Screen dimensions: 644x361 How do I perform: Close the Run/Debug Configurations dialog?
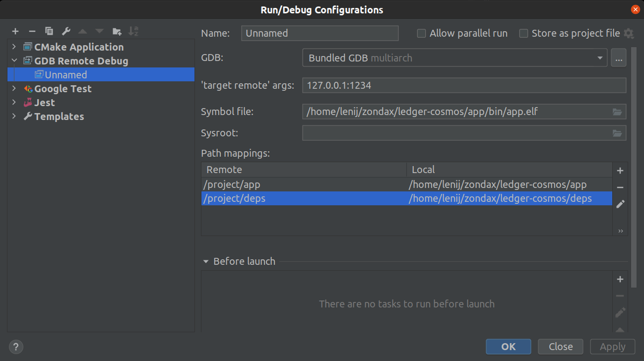click(635, 9)
